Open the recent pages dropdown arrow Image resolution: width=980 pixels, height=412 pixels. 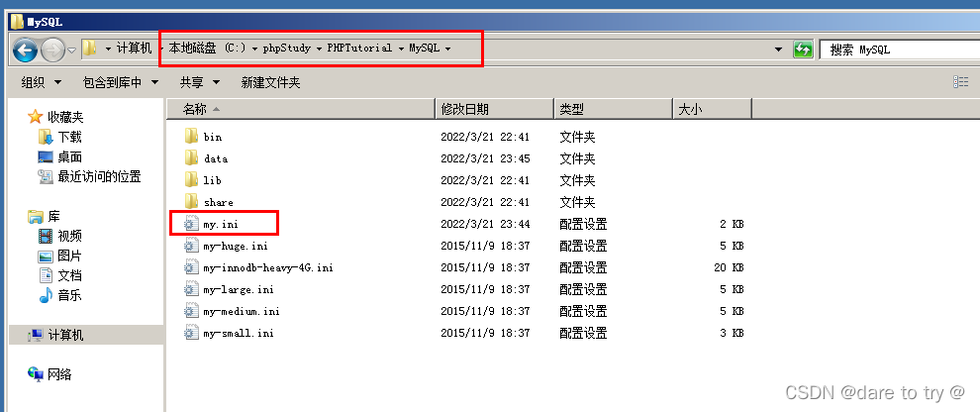point(71,50)
